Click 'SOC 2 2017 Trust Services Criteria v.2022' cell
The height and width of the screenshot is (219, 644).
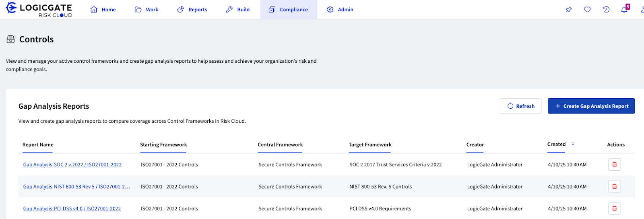396,165
